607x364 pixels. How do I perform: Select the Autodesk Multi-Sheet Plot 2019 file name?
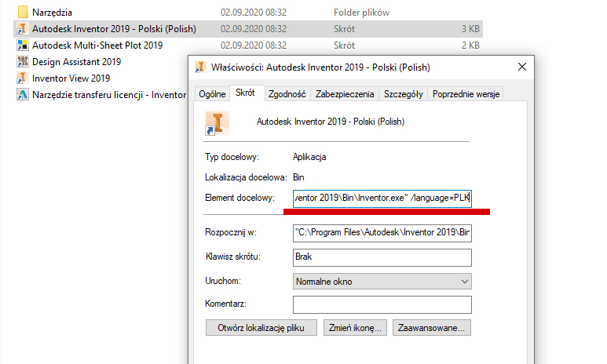(x=97, y=45)
